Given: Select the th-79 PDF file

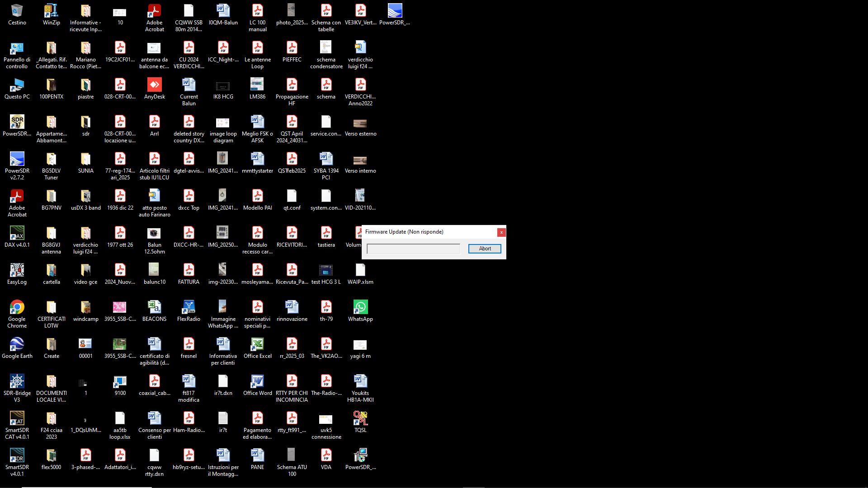Looking at the screenshot, I should [x=326, y=311].
